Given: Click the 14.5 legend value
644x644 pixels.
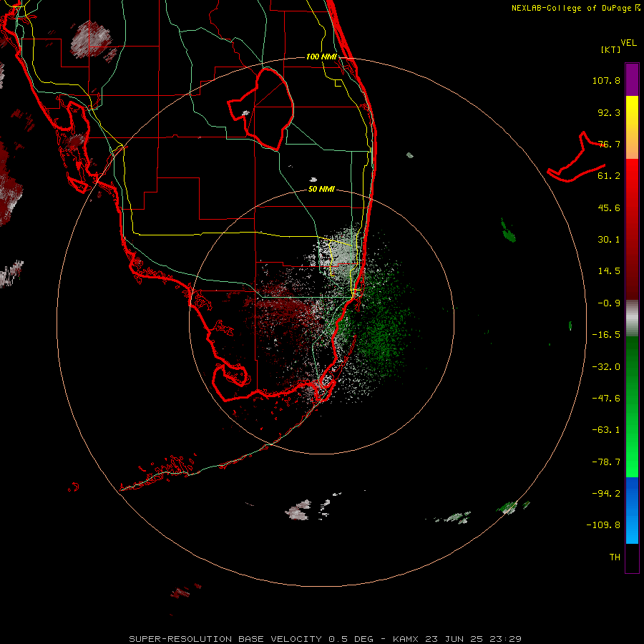Looking at the screenshot, I should point(609,271).
